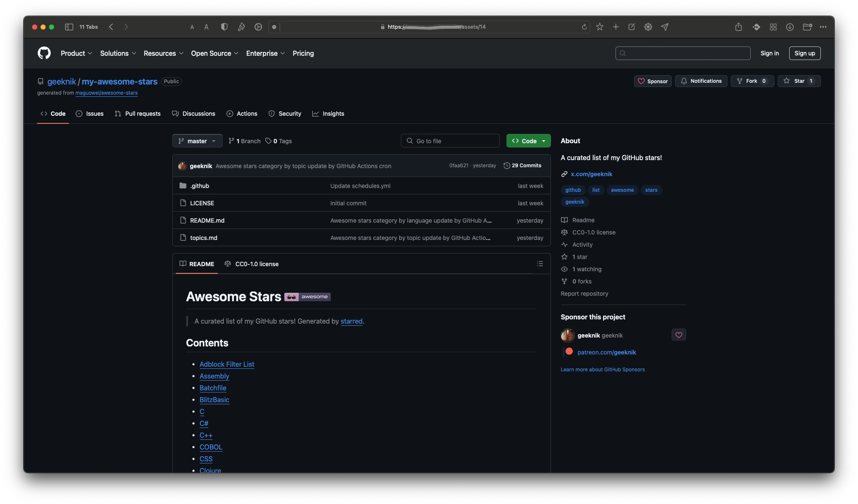Expand the Solutions menu
858x504 pixels.
coord(118,53)
